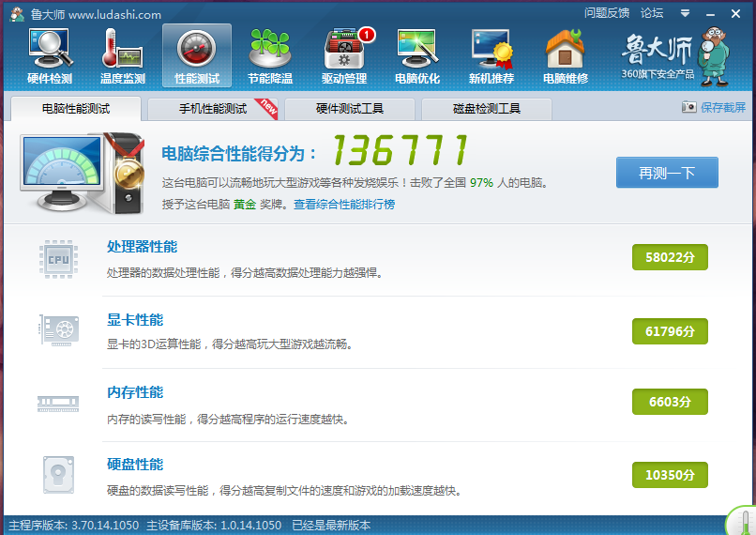Image resolution: width=756 pixels, height=535 pixels.
Task: Open 新机推荐 new PC recommendations
Action: coord(491,56)
